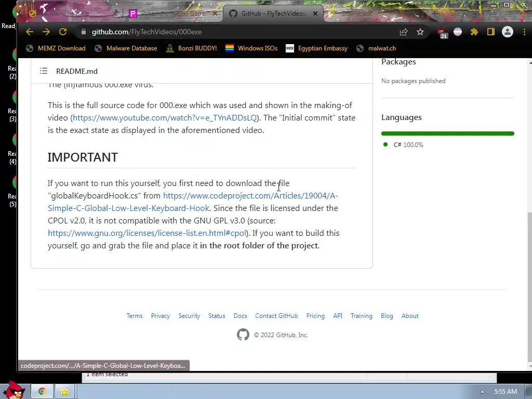Open the gnu.org license-list link
The height and width of the screenshot is (399, 532).
(x=147, y=233)
